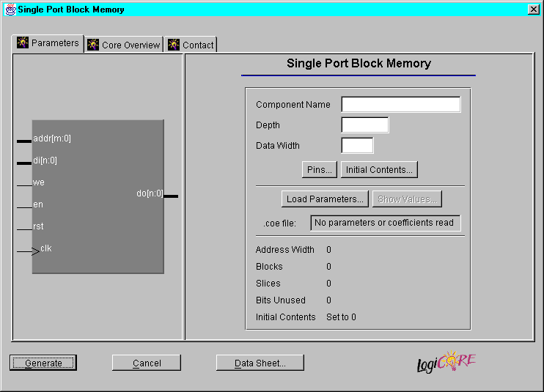Viewport: 544px width, 392px height.
Task: Select the Data Width field
Action: click(357, 146)
